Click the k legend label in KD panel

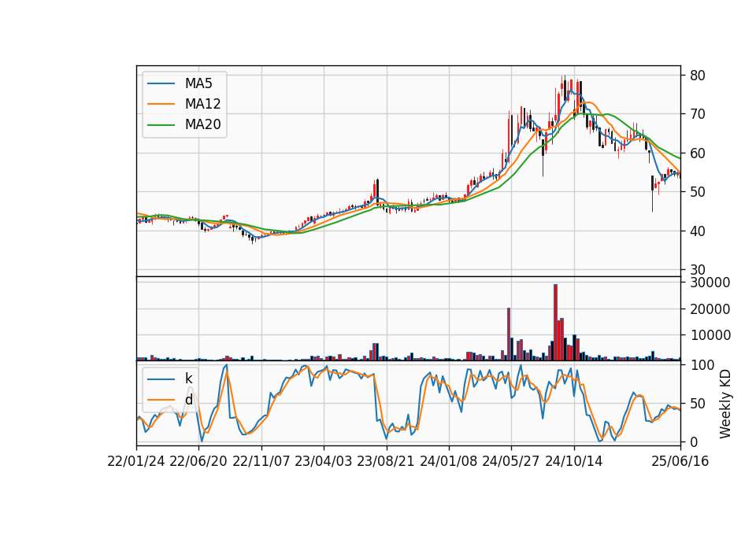tap(188, 379)
